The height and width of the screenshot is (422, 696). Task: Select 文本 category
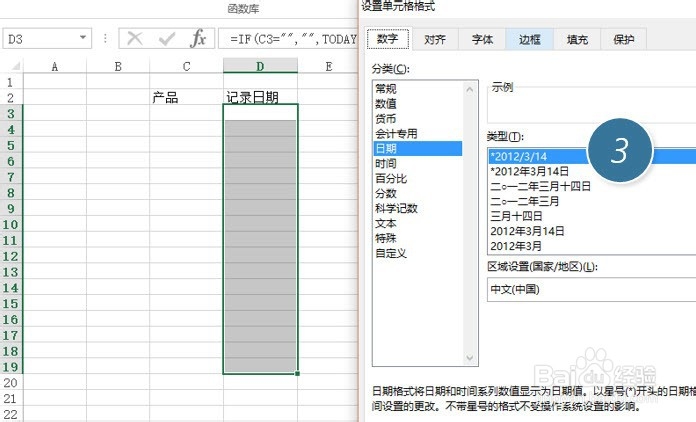[x=386, y=223]
